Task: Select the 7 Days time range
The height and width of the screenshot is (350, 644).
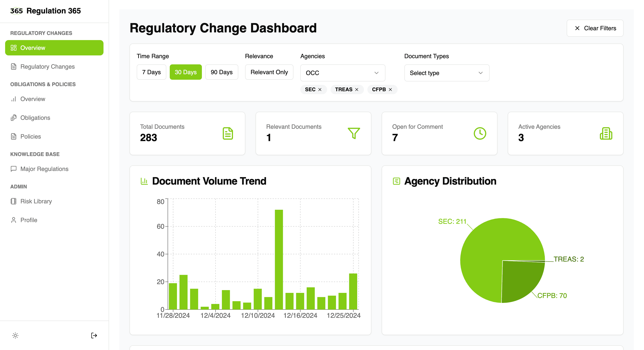Action: tap(151, 72)
